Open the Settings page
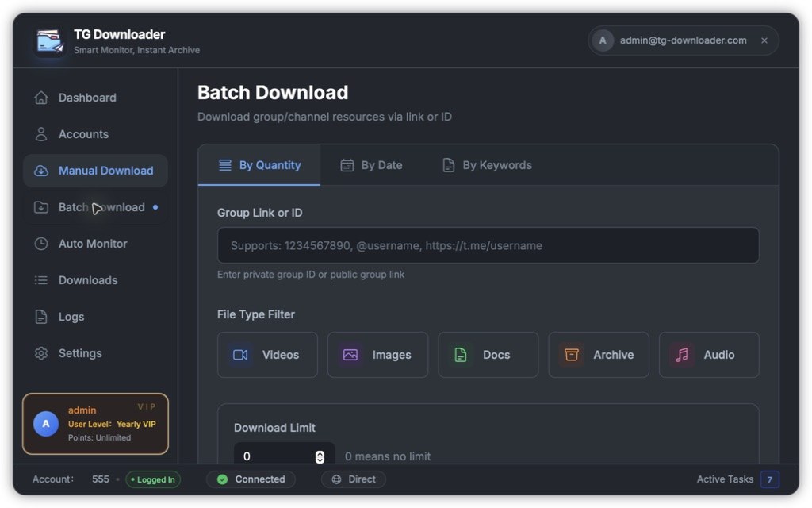The height and width of the screenshot is (508, 812). [95, 353]
